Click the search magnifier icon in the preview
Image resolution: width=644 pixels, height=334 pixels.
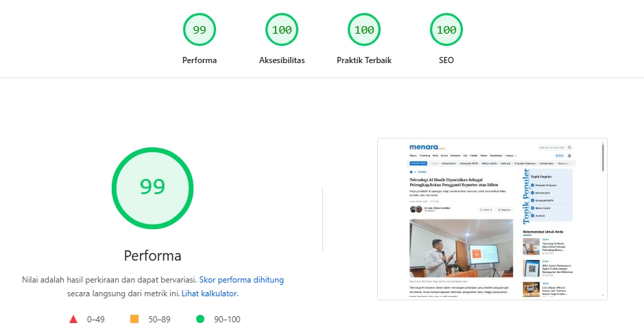(x=569, y=147)
